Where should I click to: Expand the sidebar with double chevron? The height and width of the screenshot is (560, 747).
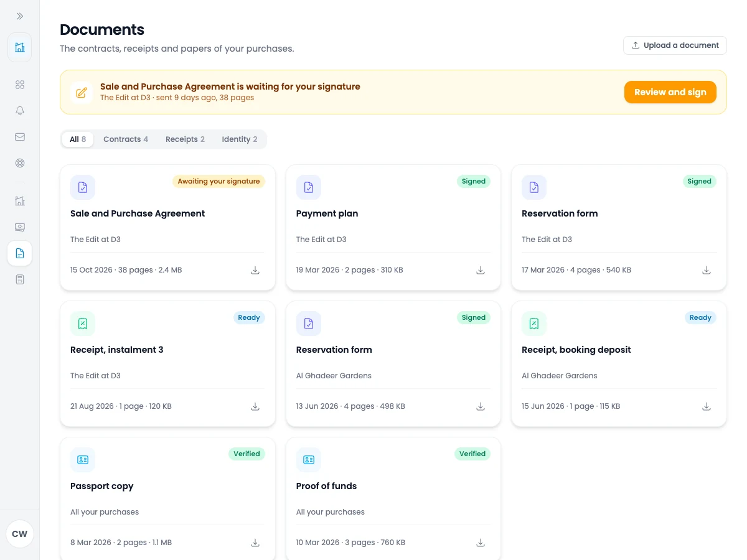[x=20, y=16]
